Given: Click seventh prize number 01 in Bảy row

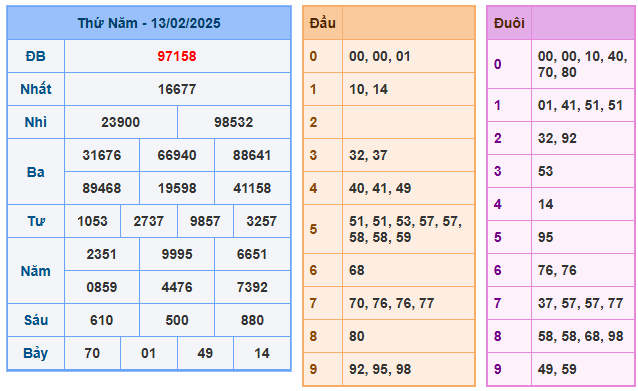Looking at the screenshot, I should pyautogui.click(x=149, y=353).
